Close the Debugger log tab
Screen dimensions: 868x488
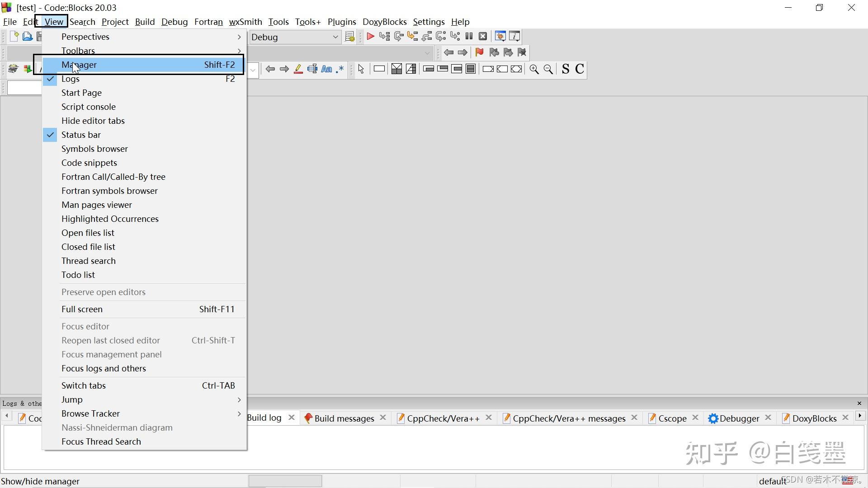tap(768, 418)
